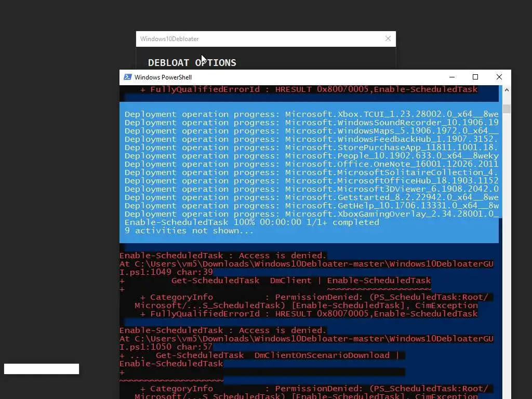This screenshot has height=399, width=532.
Task: Minimize the Windows PowerShell window
Action: [x=452, y=77]
